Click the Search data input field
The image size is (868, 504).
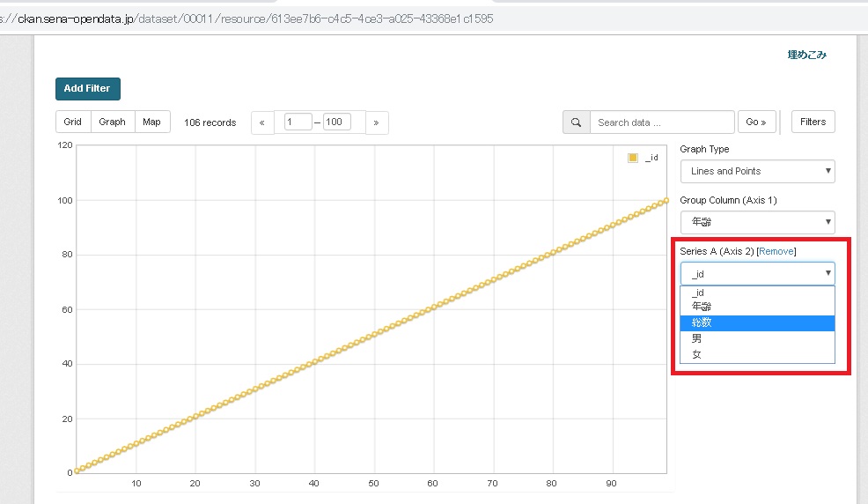click(661, 122)
